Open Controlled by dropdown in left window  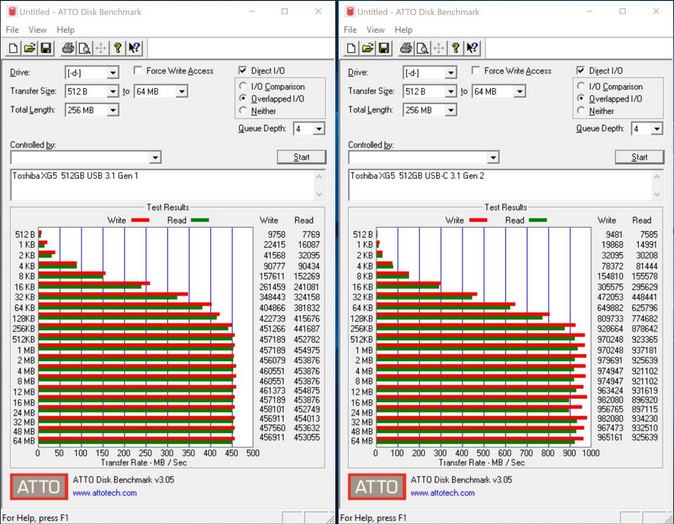(x=156, y=158)
